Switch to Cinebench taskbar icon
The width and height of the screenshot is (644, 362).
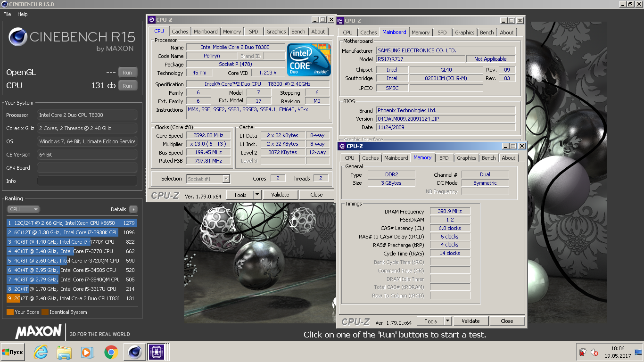[135, 352]
